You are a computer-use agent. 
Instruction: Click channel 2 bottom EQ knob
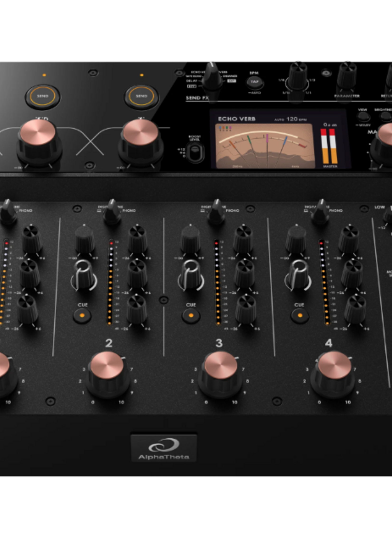pos(137,309)
